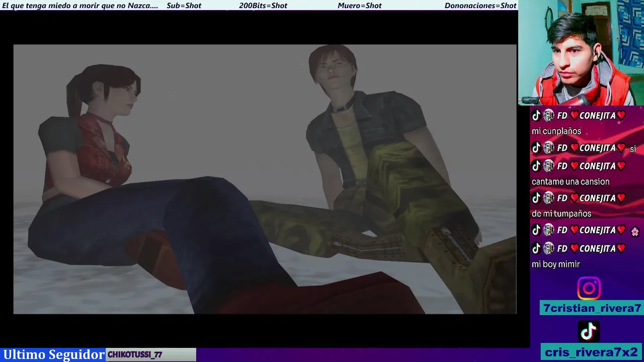Viewport: 644px width, 362px height.
Task: Click the "Dononaciones=Shot" banner text
Action: coord(480,6)
